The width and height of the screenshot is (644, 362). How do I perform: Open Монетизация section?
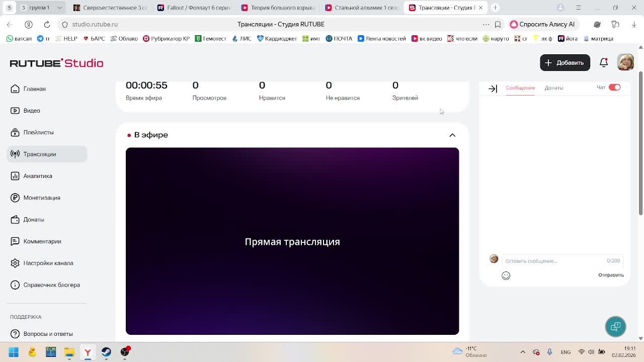[x=42, y=198]
